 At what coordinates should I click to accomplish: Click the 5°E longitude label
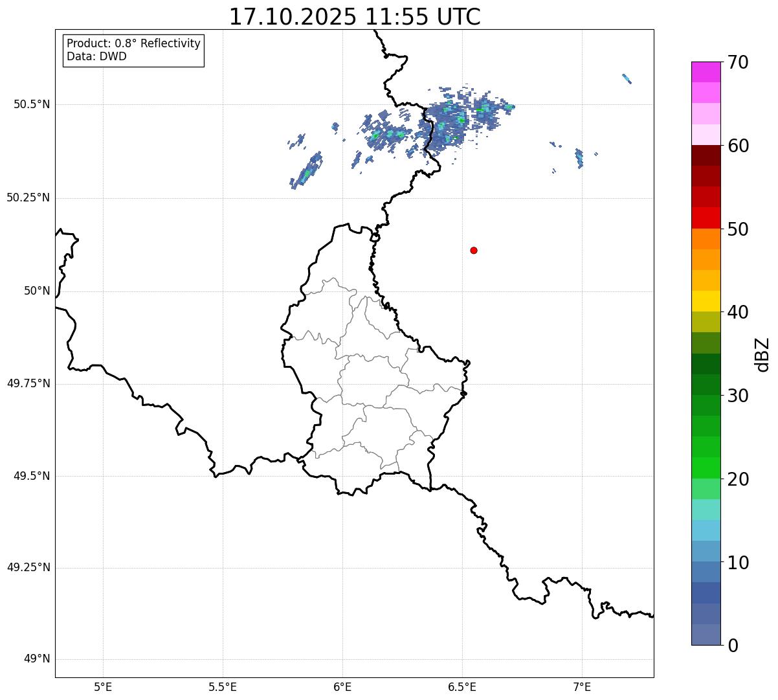103,686
